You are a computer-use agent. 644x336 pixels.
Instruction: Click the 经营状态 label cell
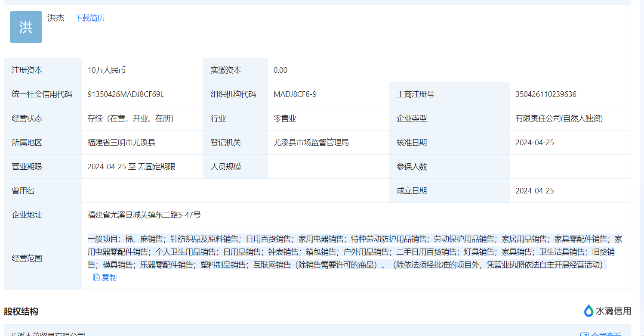[x=43, y=118]
